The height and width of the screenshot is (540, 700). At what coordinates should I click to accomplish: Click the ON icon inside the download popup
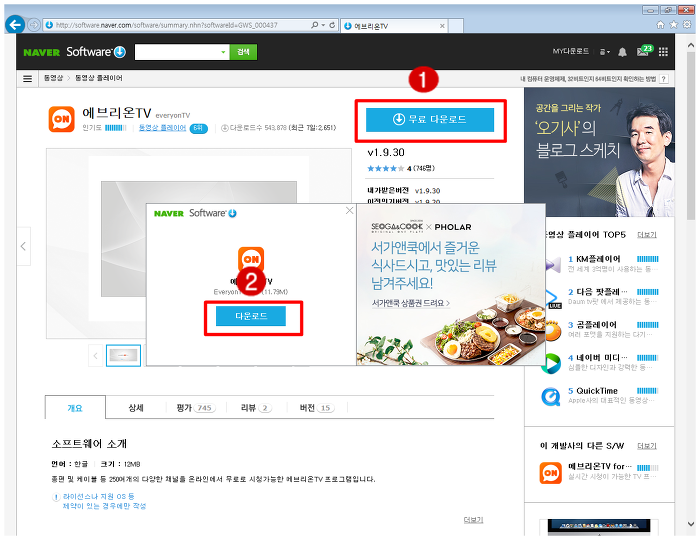pyautogui.click(x=251, y=259)
